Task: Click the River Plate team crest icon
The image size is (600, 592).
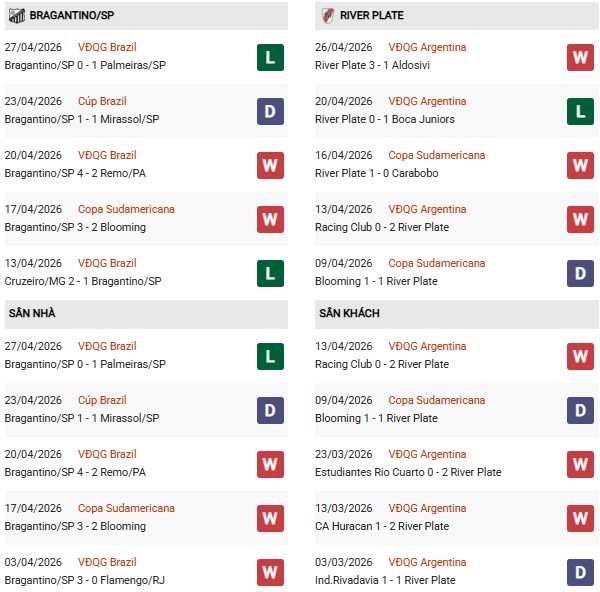Action: click(x=327, y=15)
